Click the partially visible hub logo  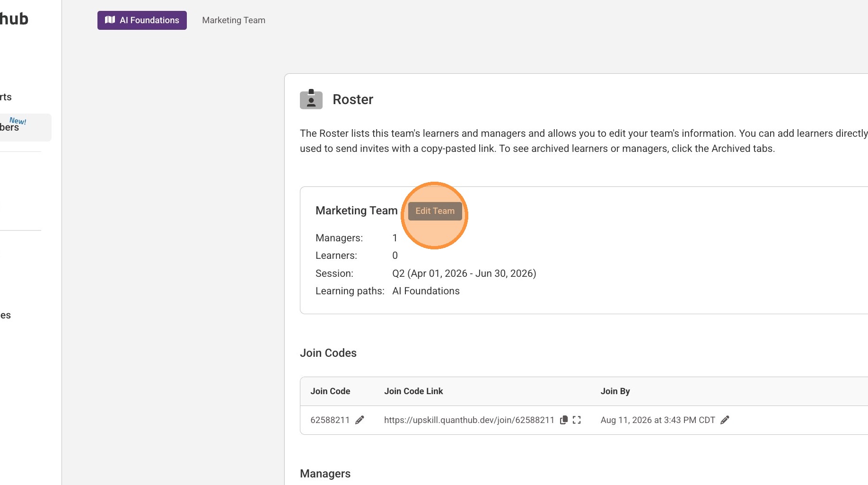(14, 19)
